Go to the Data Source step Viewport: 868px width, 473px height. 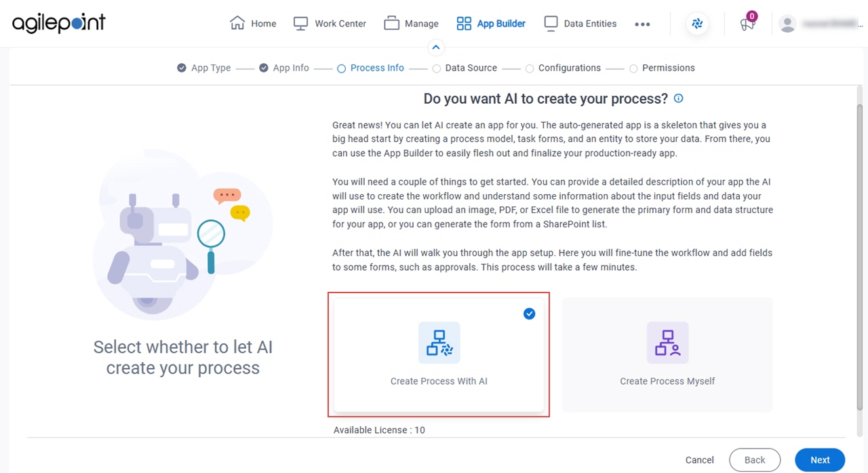(471, 68)
